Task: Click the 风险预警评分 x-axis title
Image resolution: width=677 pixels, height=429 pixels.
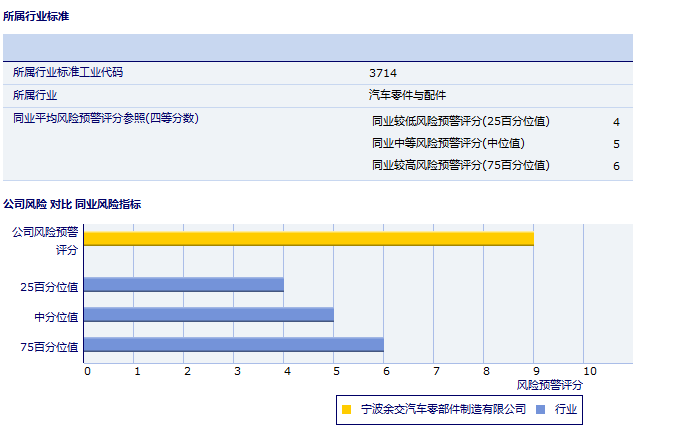Action: pyautogui.click(x=549, y=384)
